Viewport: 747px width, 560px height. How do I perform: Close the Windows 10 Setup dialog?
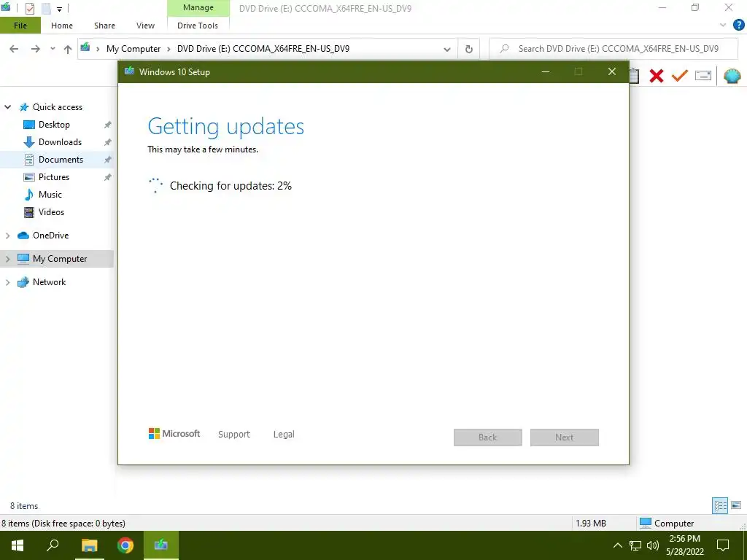pos(612,72)
